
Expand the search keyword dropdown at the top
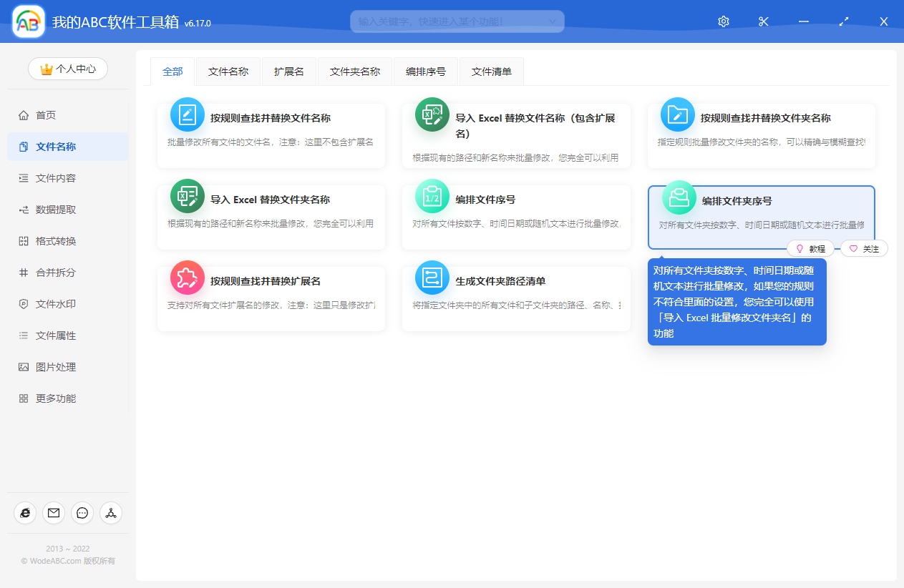[x=552, y=21]
